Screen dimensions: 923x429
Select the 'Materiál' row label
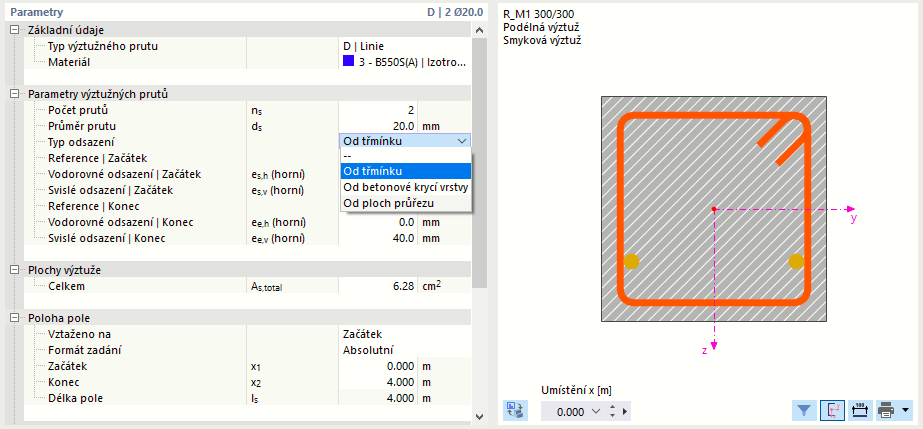(69, 62)
